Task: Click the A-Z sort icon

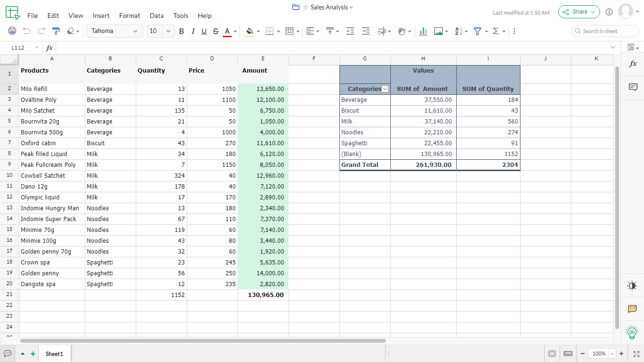Action: click(x=458, y=31)
